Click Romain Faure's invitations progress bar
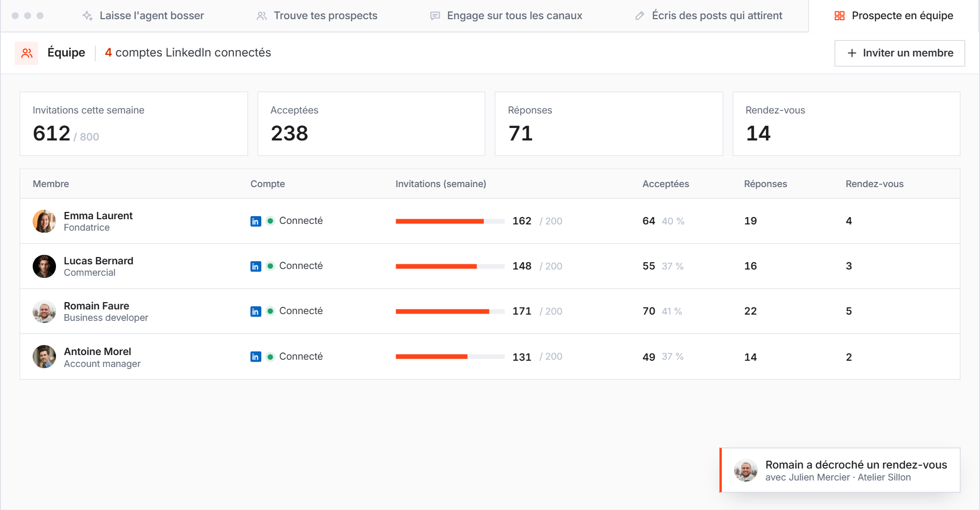 pyautogui.click(x=450, y=311)
